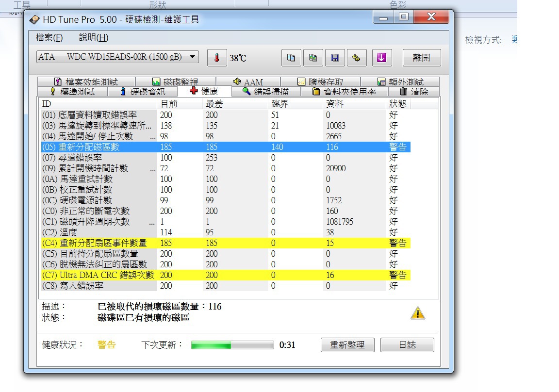Close the HD Tune Pro window
This screenshot has width=559, height=392.
(431, 17)
